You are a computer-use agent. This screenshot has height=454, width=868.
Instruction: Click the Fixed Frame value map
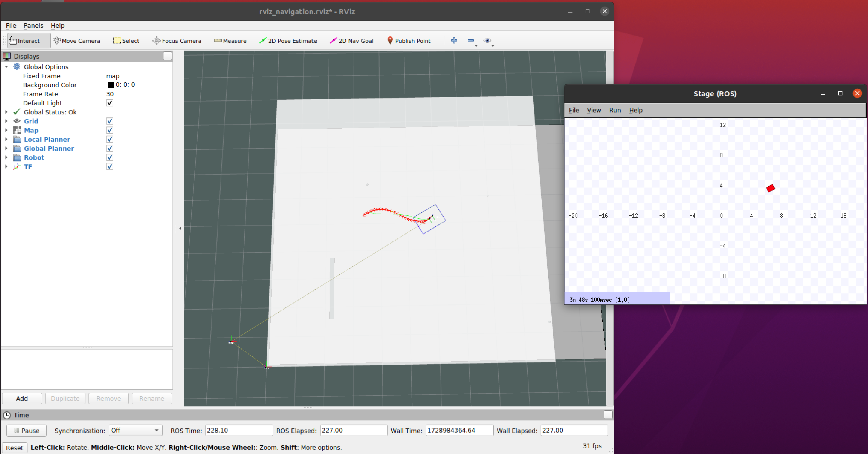(x=113, y=76)
